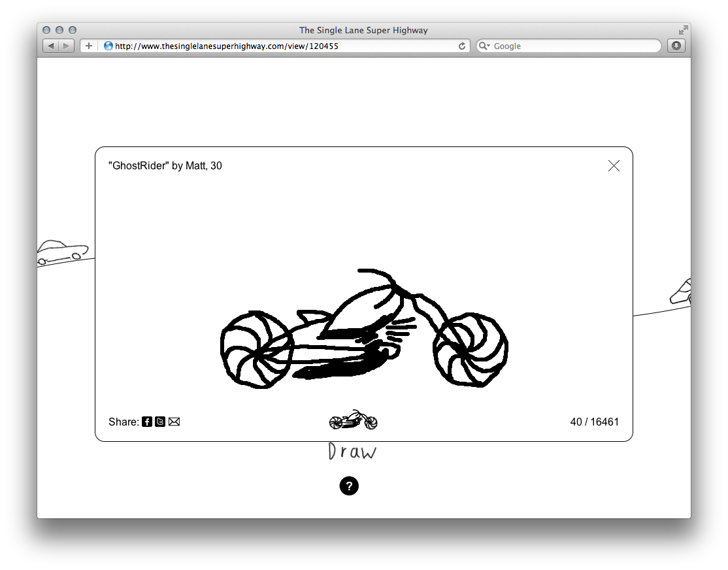Click the large GhostRider motorcycle drawing
The width and height of the screenshot is (728, 570).
tap(364, 332)
